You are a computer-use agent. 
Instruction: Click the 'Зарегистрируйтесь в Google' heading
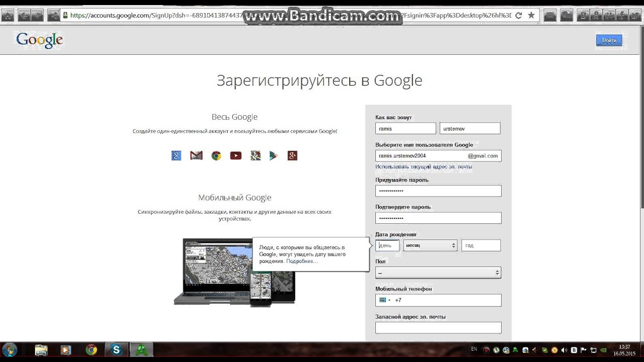[319, 80]
